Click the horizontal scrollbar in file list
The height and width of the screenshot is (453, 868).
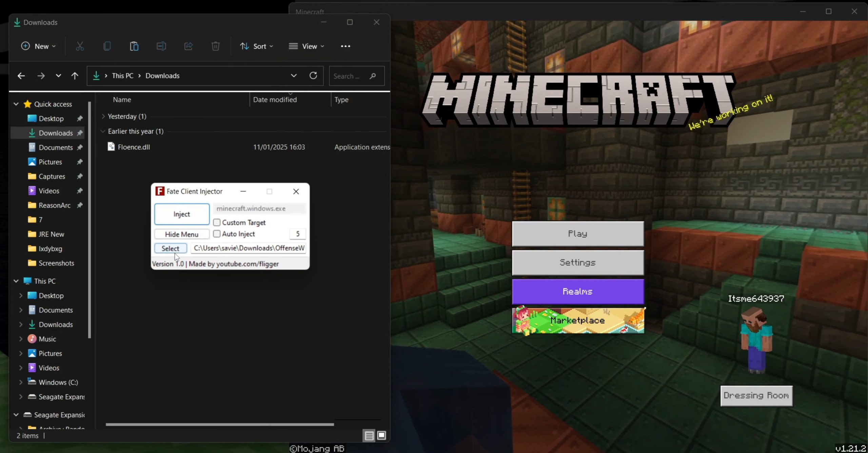point(219,424)
